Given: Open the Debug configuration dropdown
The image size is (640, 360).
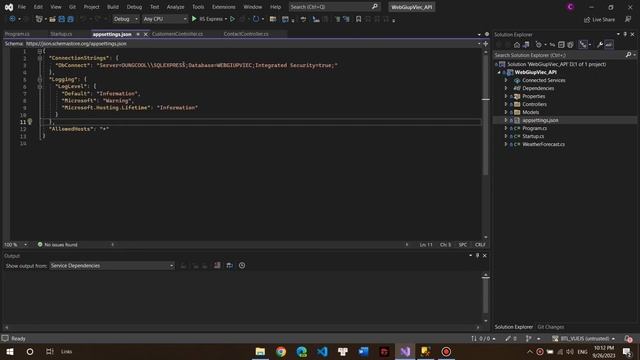Looking at the screenshot, I should 125,19.
